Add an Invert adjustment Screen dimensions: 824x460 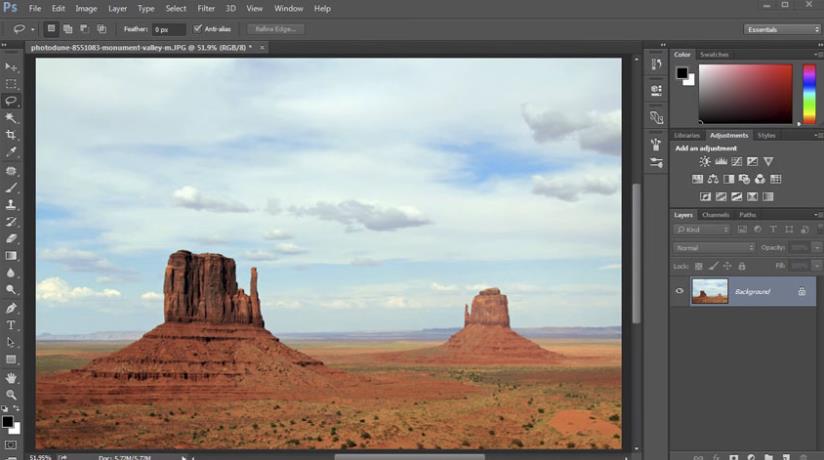pyautogui.click(x=705, y=197)
